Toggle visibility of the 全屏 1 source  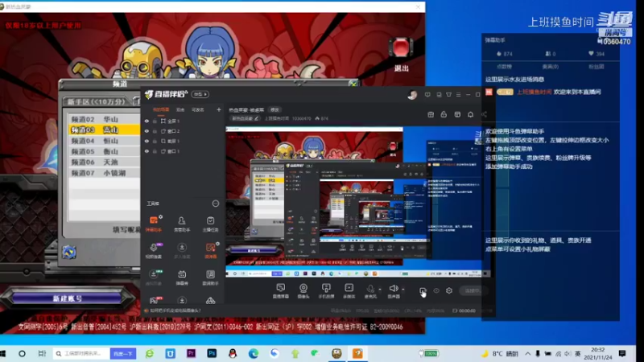pyautogui.click(x=147, y=121)
